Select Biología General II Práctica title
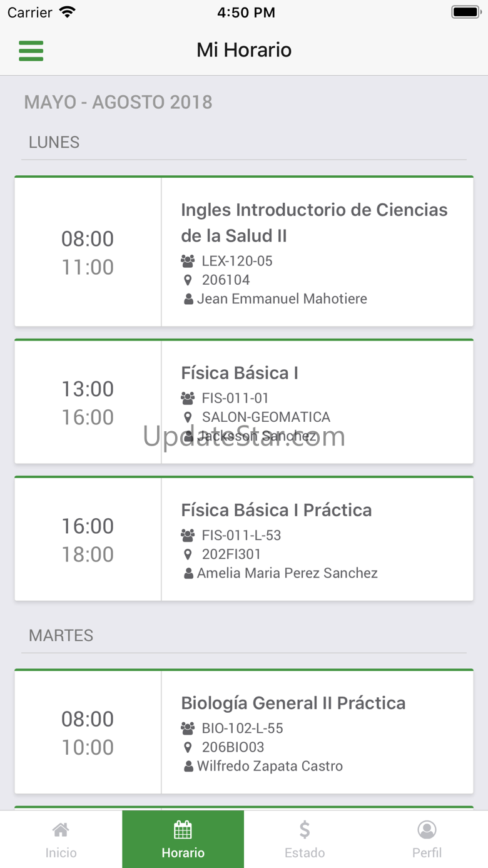The image size is (488, 868). [293, 703]
